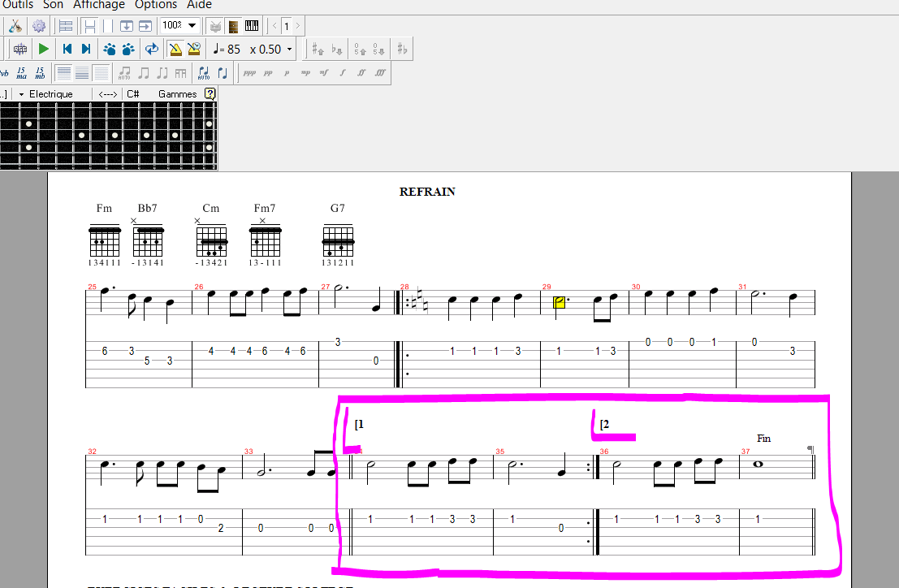Apply the pp dynamic
This screenshot has height=588, width=899.
pyautogui.click(x=268, y=73)
